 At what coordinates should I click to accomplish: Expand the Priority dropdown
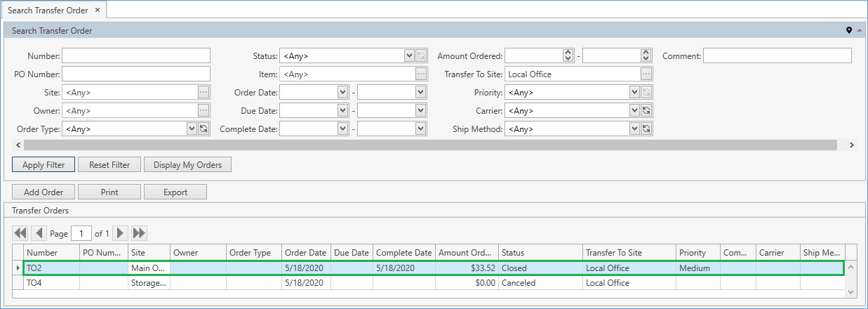634,92
